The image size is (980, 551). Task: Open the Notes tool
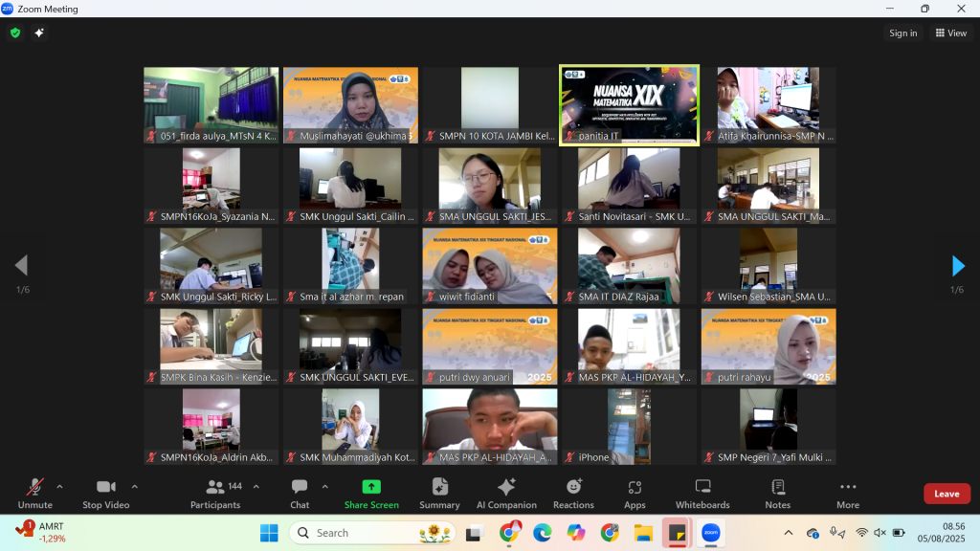tap(777, 493)
